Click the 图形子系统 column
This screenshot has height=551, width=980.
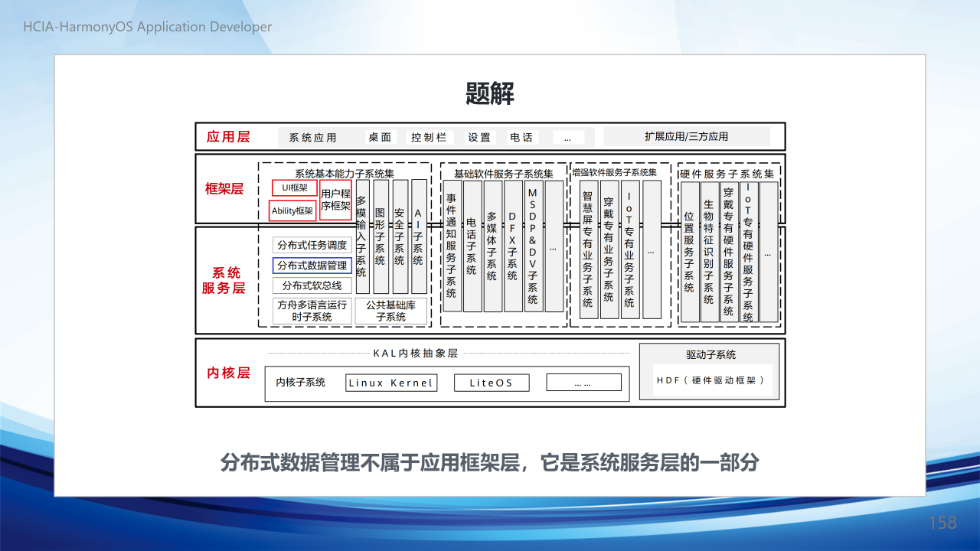click(381, 236)
